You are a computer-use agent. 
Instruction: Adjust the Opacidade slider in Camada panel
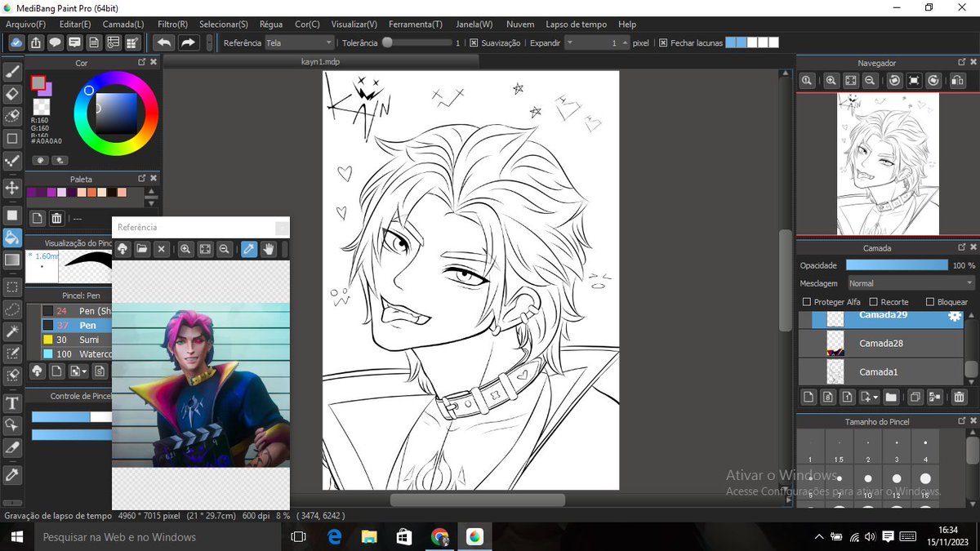[896, 265]
